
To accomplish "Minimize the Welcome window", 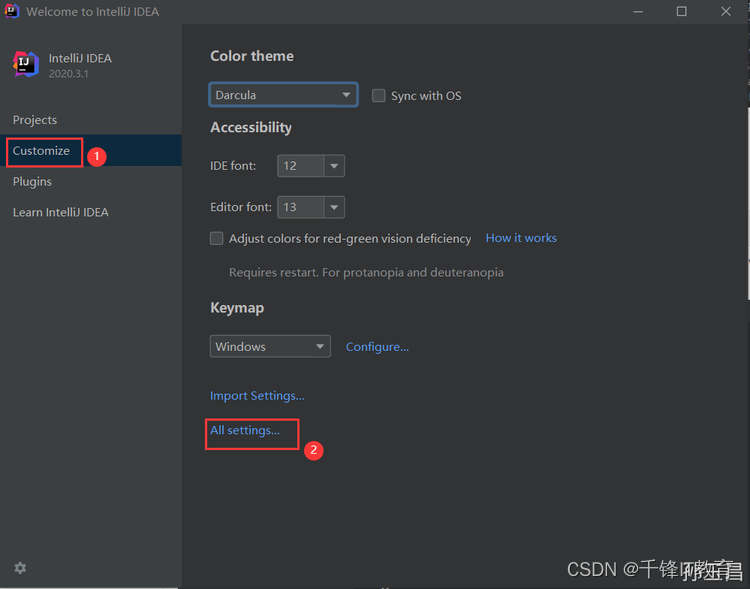I will 638,11.
